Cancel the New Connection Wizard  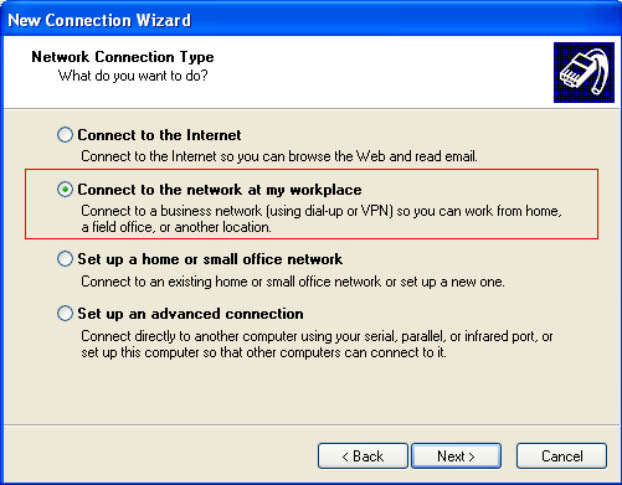point(562,456)
